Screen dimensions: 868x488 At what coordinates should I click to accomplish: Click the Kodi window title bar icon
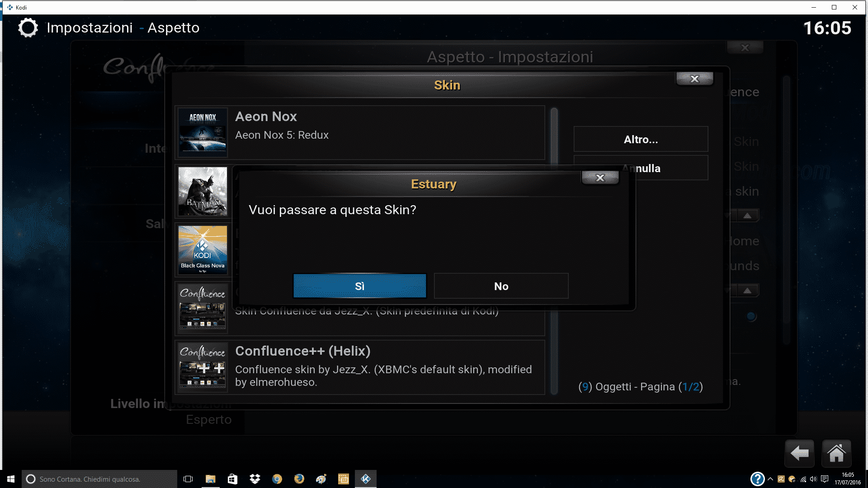pyautogui.click(x=10, y=7)
